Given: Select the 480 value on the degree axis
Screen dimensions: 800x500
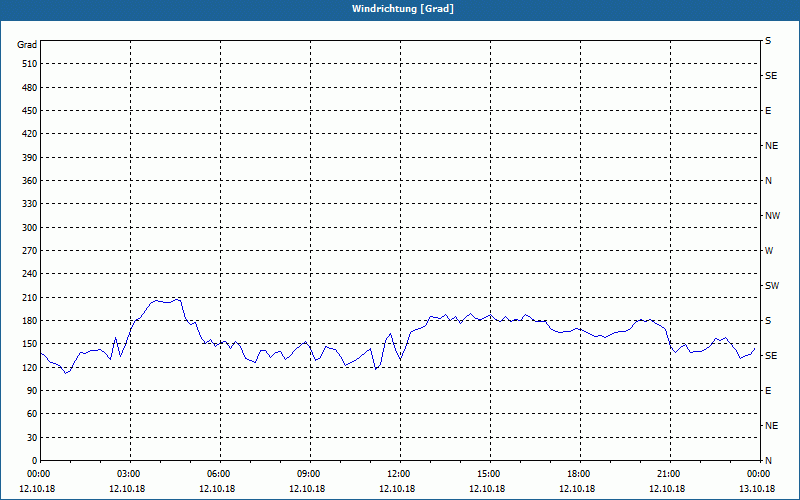Looking at the screenshot, I should pyautogui.click(x=30, y=88).
